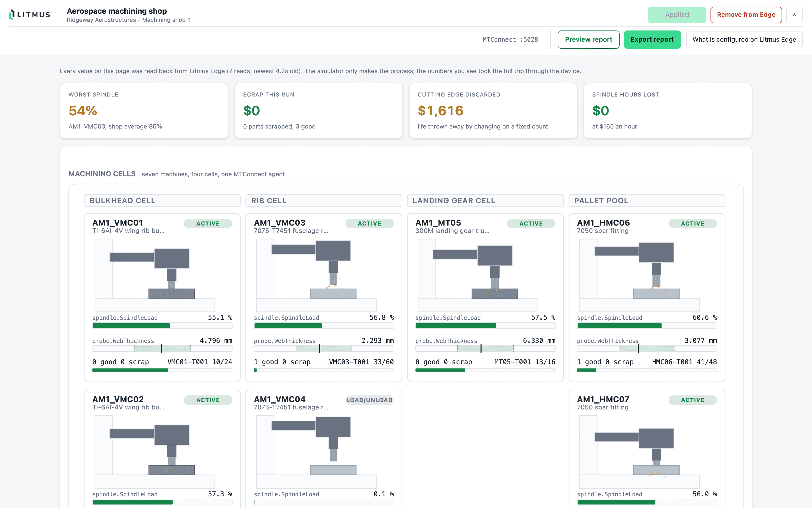Click AM1_MT05 spindle load bar

(x=485, y=326)
